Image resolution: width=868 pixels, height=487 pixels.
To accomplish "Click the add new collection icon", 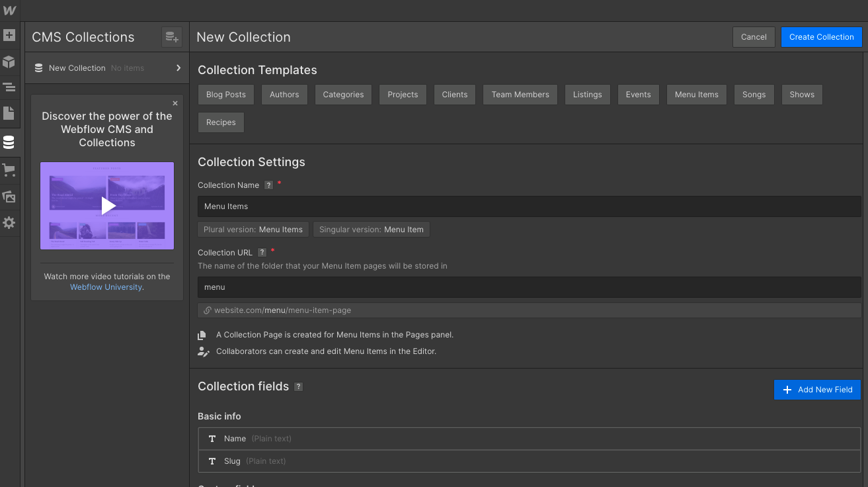I will (172, 37).
